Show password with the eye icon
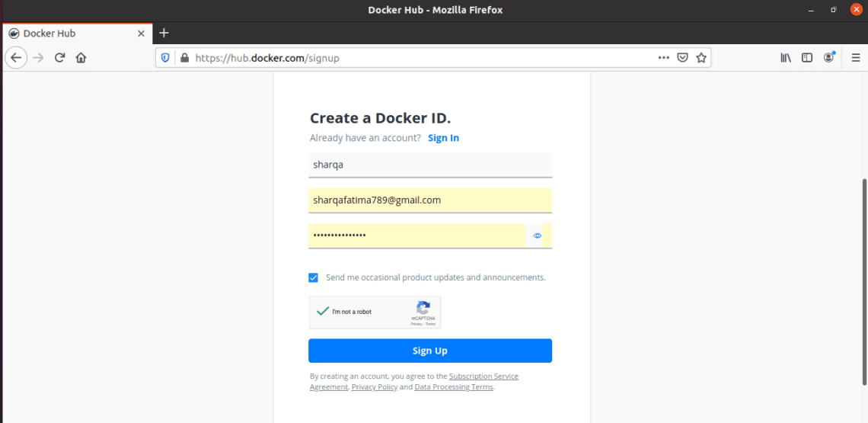Viewport: 868px width, 423px height. pos(538,236)
